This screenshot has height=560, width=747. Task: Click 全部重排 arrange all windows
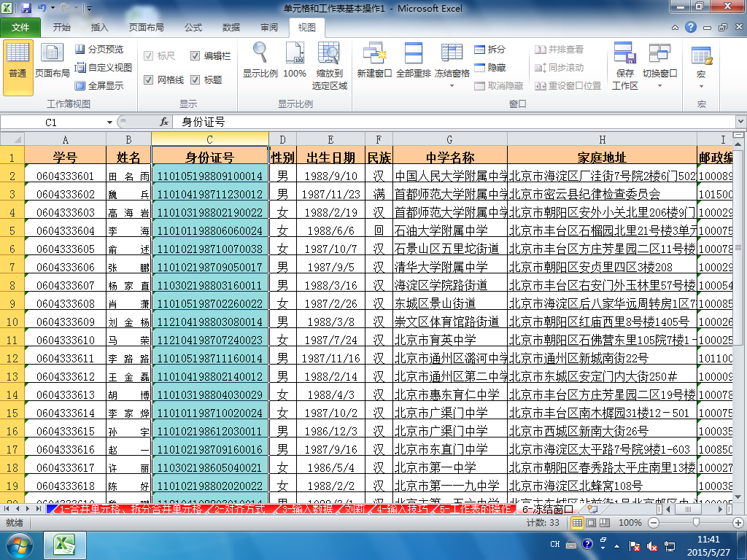click(414, 61)
